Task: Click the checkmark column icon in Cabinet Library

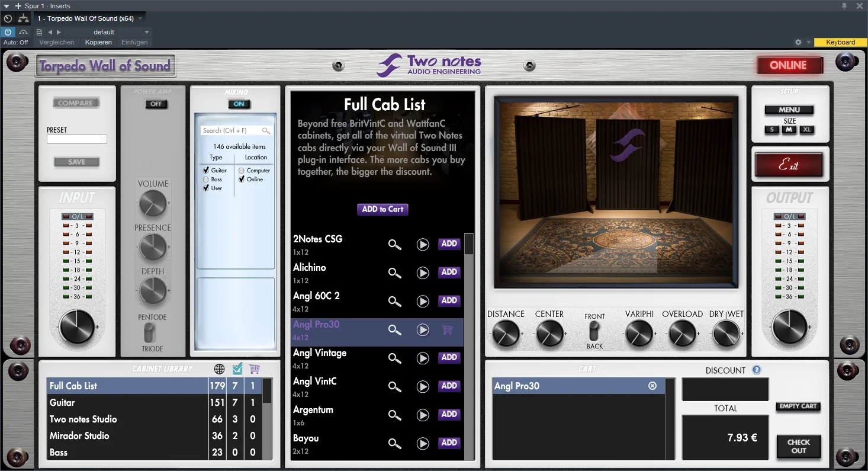Action: click(x=237, y=369)
